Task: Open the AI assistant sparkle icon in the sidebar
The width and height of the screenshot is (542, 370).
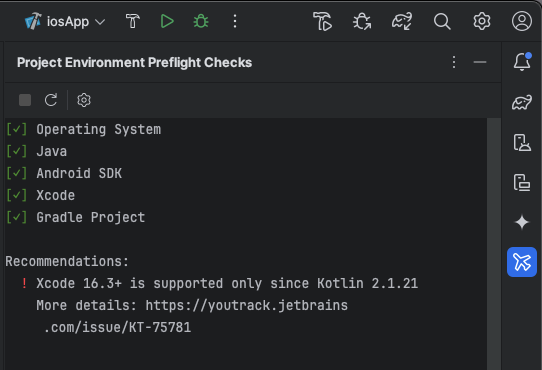Action: (522, 222)
